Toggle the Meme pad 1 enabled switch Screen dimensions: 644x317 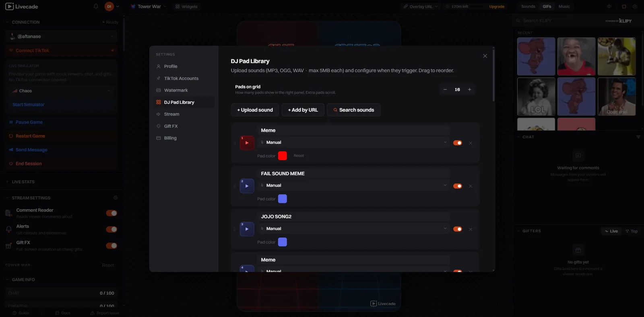click(x=458, y=143)
